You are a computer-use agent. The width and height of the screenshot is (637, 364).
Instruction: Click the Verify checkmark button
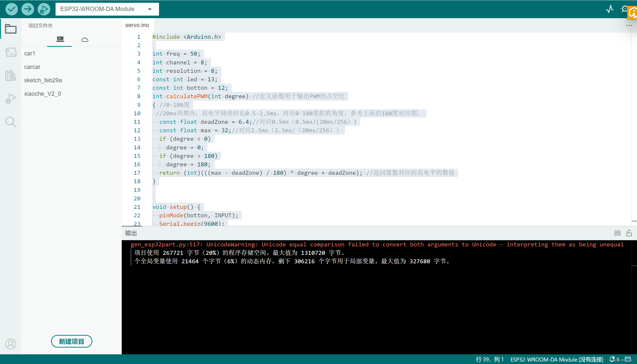(x=11, y=9)
